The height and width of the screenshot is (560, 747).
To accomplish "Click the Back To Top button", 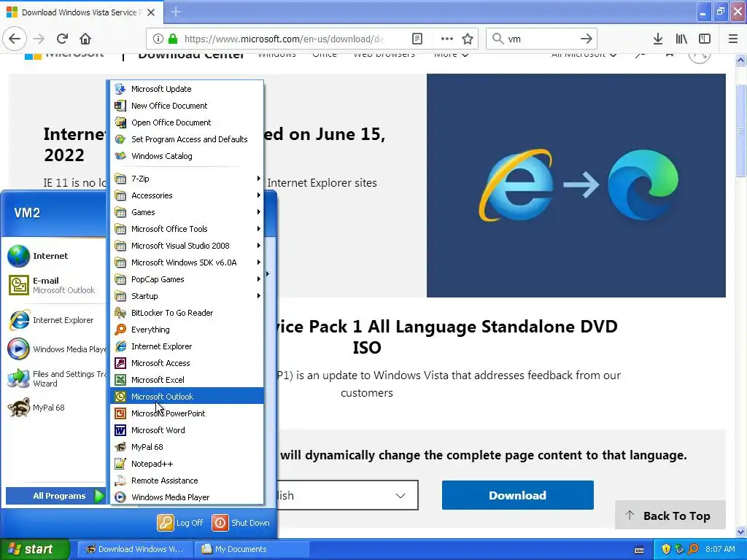I will (670, 516).
